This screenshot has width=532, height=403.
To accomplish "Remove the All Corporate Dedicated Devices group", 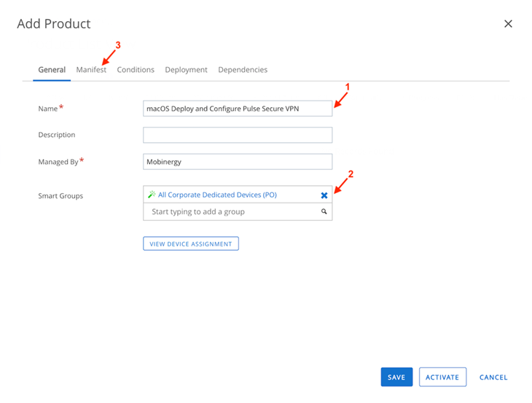I will coord(324,195).
